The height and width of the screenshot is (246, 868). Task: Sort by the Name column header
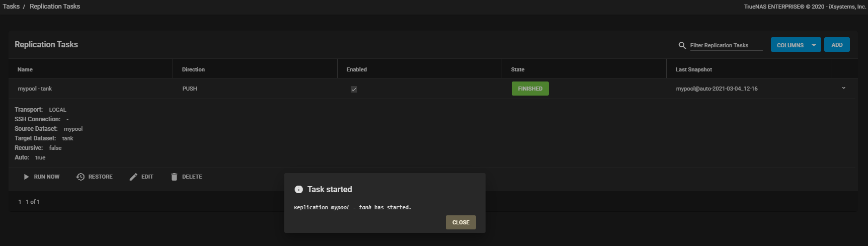pyautogui.click(x=25, y=69)
